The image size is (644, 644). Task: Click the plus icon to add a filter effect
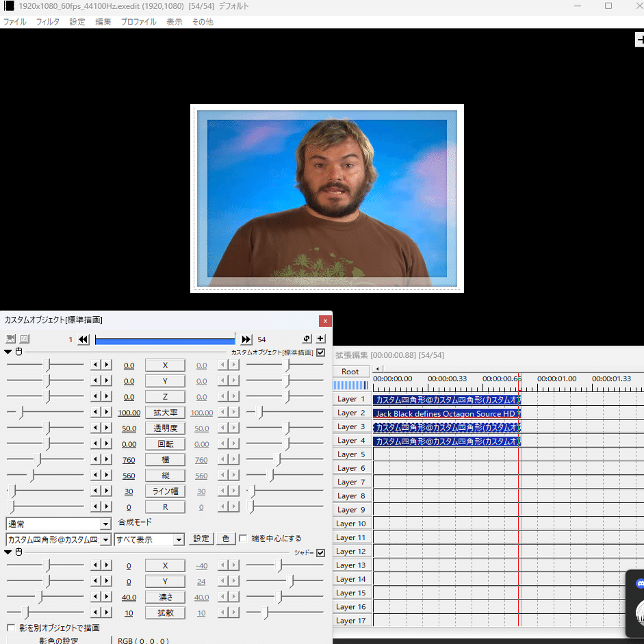[x=321, y=339]
